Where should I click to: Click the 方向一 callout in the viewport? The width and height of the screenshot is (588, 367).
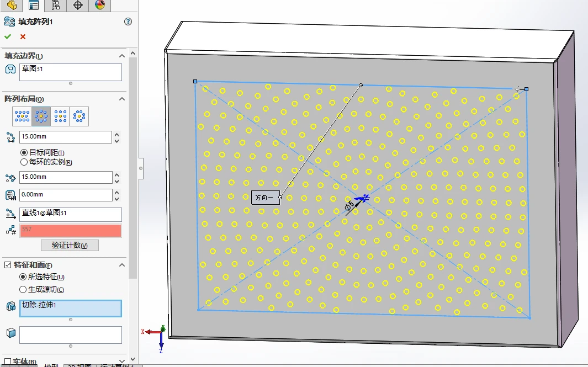265,198
